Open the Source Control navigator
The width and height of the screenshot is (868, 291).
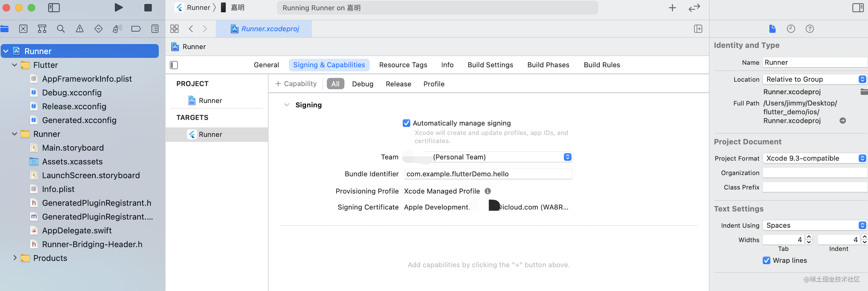tap(23, 29)
